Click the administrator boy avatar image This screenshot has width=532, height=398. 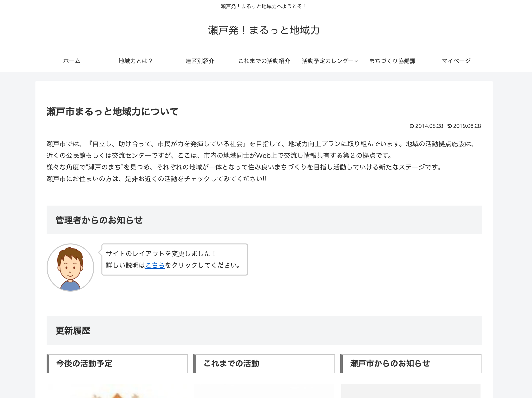pyautogui.click(x=70, y=268)
